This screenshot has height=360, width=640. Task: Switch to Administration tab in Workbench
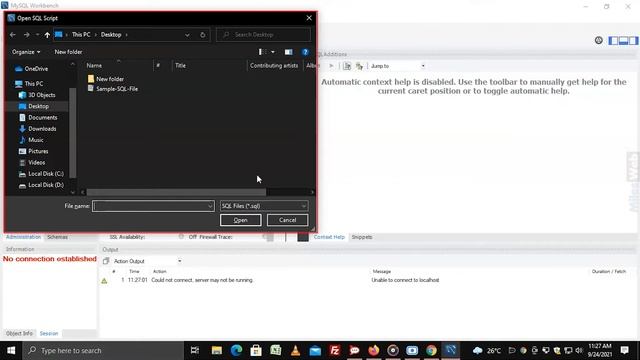click(x=23, y=237)
